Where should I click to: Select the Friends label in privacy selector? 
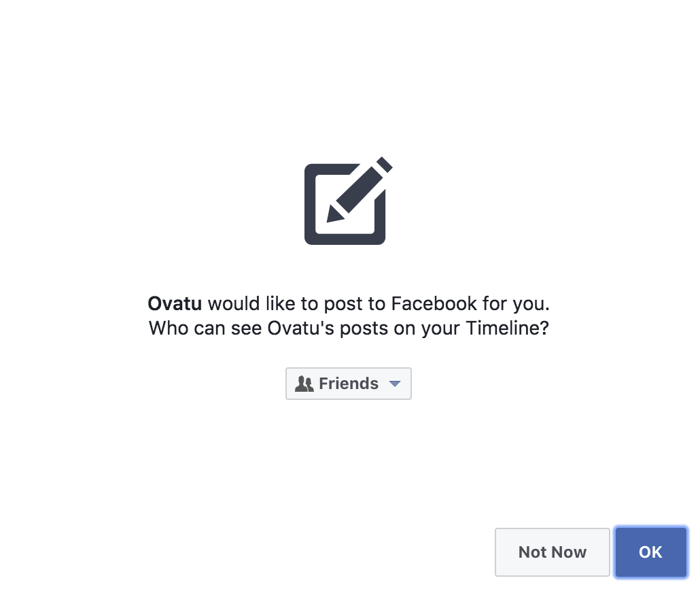point(348,384)
